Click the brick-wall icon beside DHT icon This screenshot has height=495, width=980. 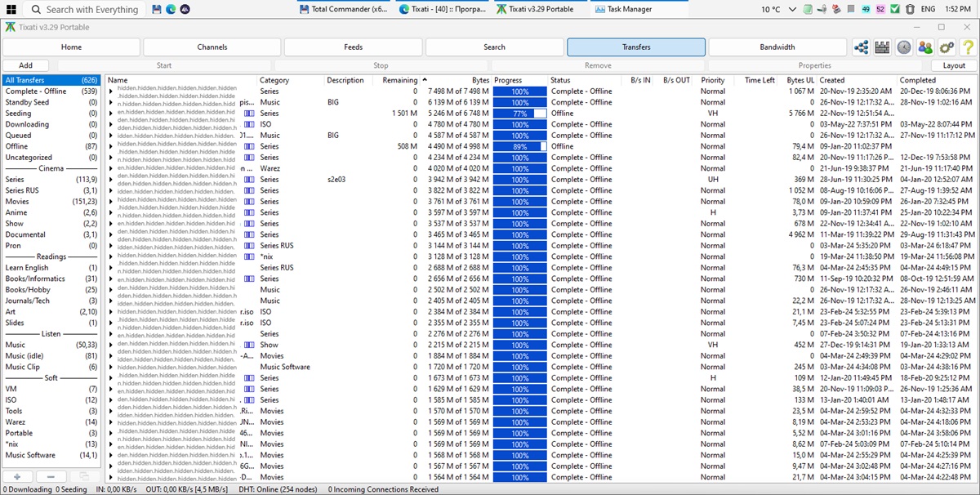[882, 47]
